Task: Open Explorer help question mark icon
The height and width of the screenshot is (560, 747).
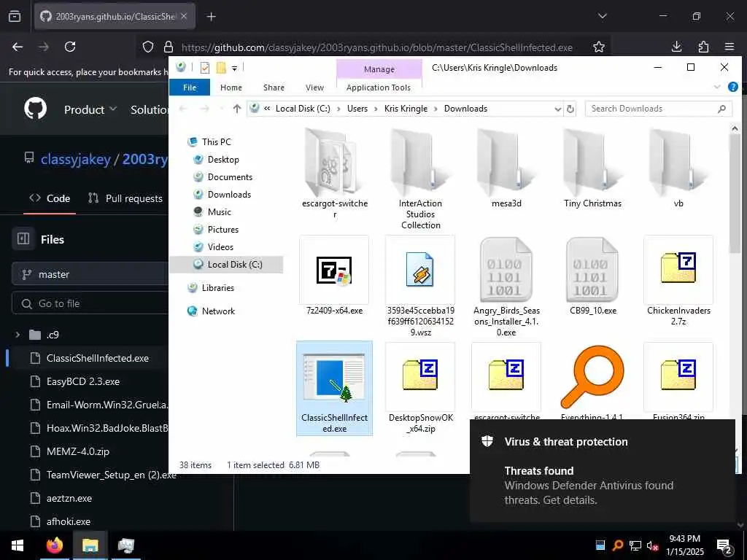Action: 732,87
